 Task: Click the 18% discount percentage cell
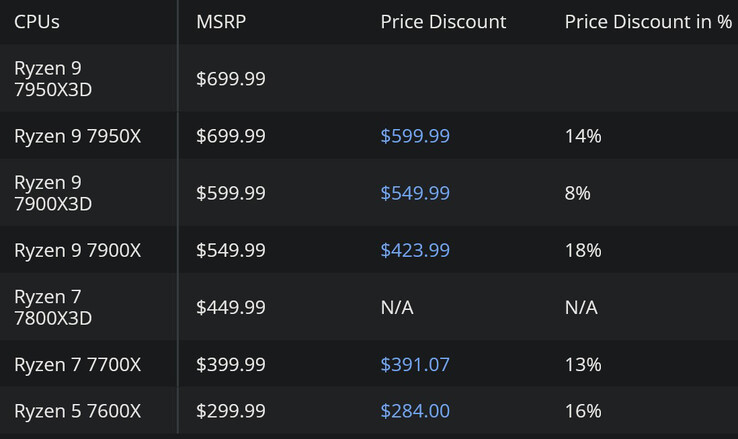pos(583,250)
